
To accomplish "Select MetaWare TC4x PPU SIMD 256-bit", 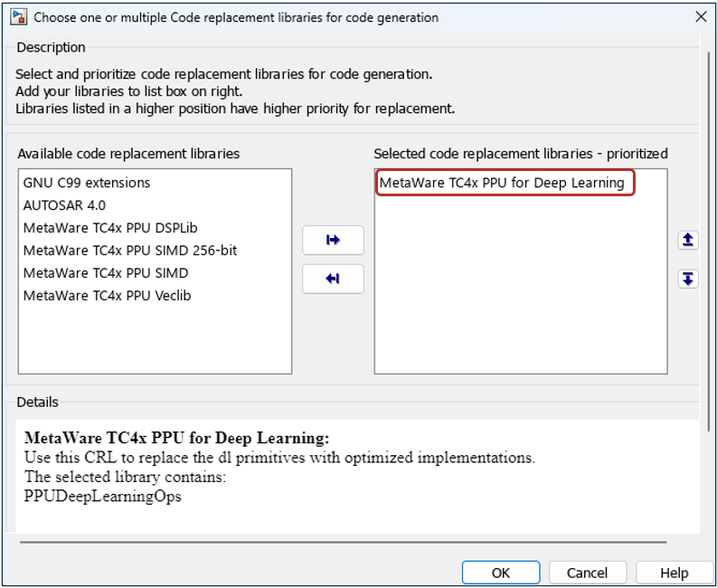I will (x=130, y=251).
